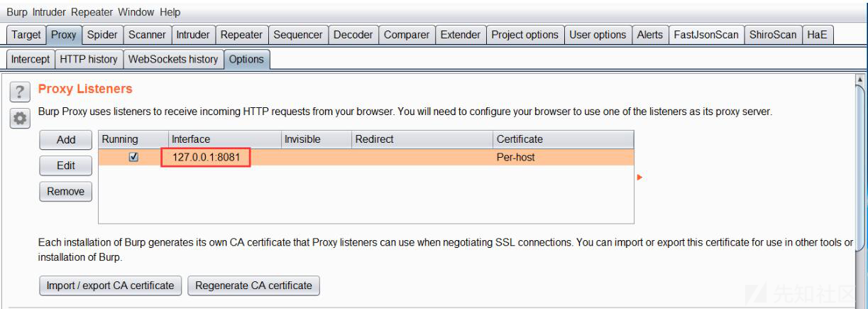This screenshot has width=868, height=309.
Task: Click the scrollbar up arrow
Action: pyautogui.click(x=861, y=80)
